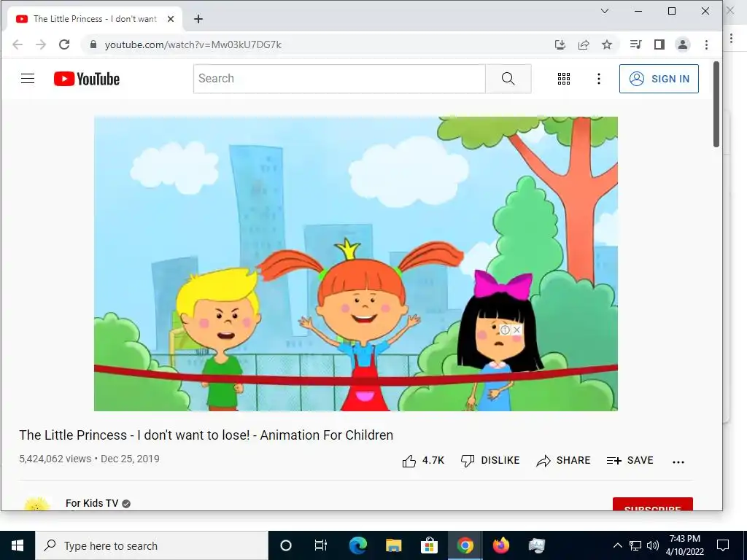The height and width of the screenshot is (560, 747).
Task: Focus the YouTube Search field
Action: click(339, 79)
